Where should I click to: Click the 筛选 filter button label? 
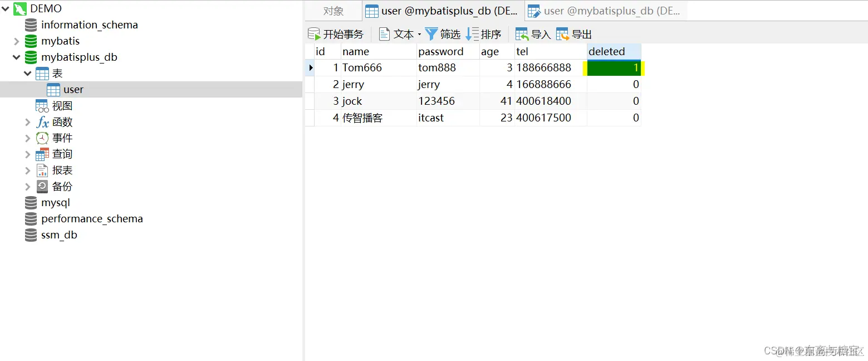point(450,35)
